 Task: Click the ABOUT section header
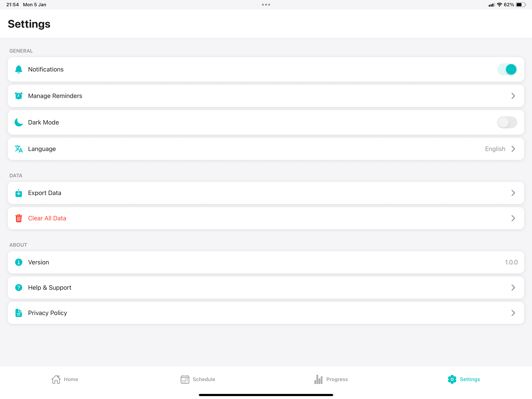(18, 245)
